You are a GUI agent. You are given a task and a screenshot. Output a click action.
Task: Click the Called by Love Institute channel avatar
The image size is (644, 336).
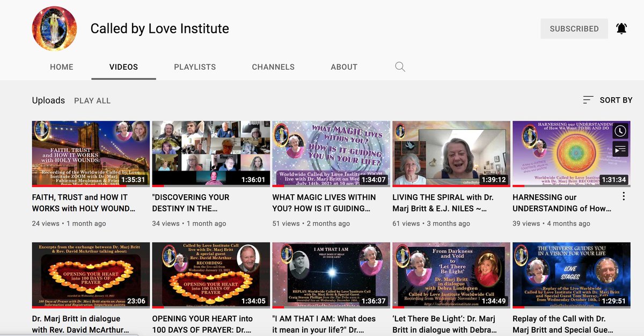click(54, 29)
